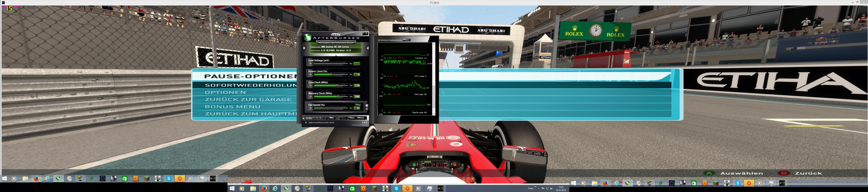Screen dimensions: 868x192
Task: Click the MSI Afterburner logo emblem
Action: coord(308,37)
